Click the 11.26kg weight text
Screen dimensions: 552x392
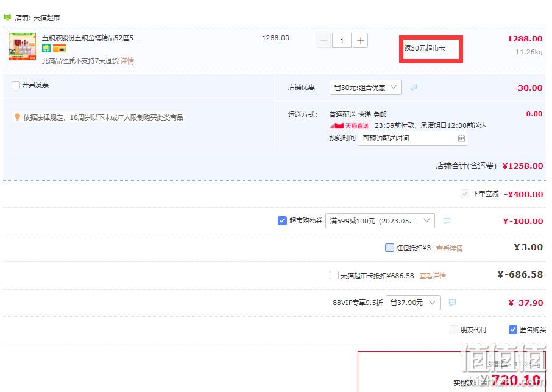coord(529,52)
